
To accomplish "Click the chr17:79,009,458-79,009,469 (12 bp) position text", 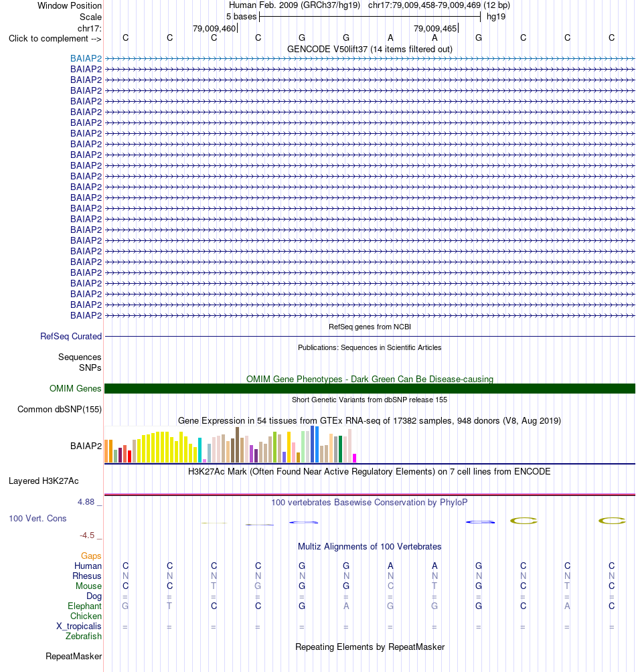I will pos(439,5).
